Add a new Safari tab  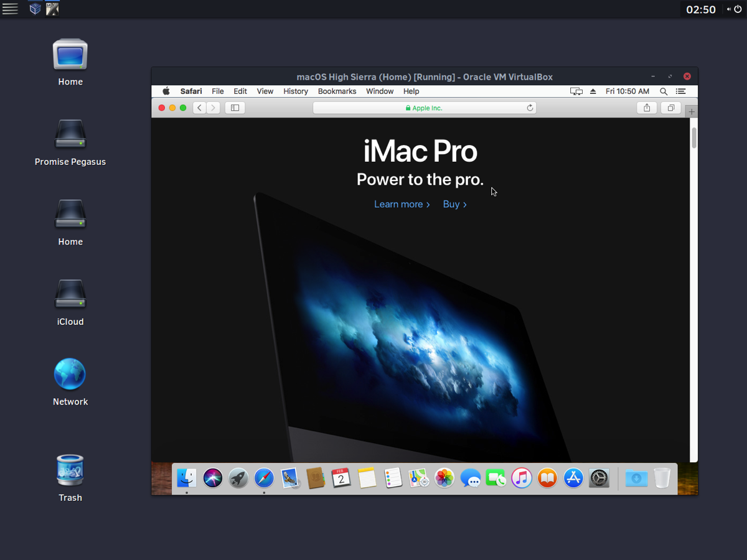(x=692, y=111)
